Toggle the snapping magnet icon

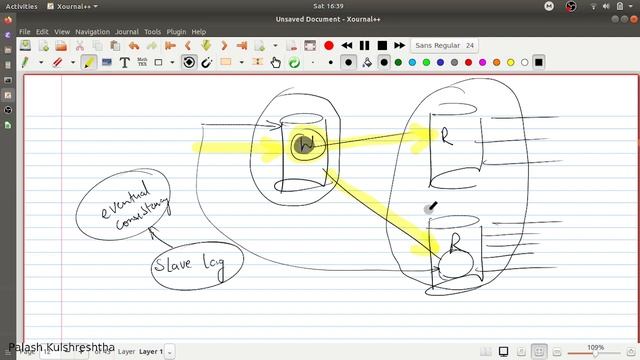pos(207,62)
